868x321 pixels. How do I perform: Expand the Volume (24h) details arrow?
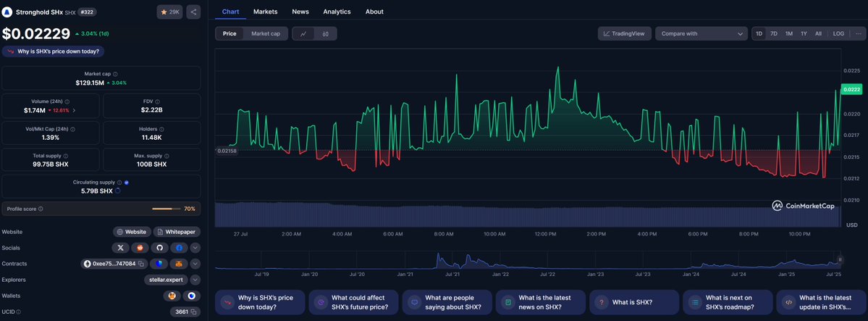[74, 111]
